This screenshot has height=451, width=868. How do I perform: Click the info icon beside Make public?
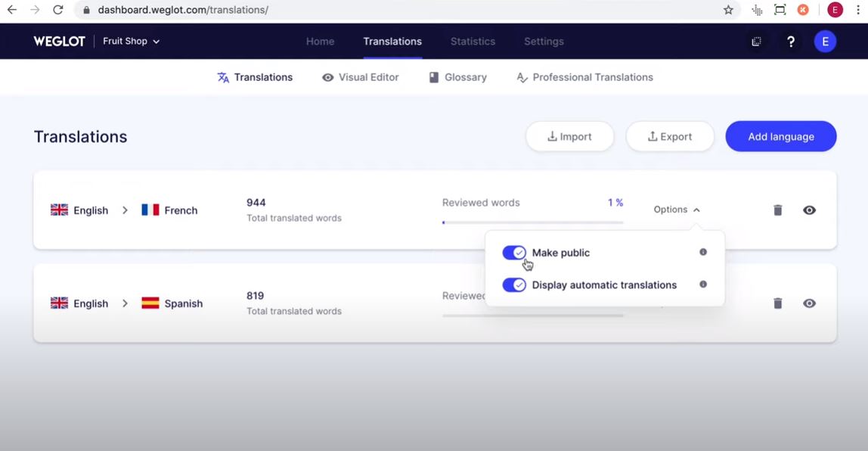click(703, 252)
